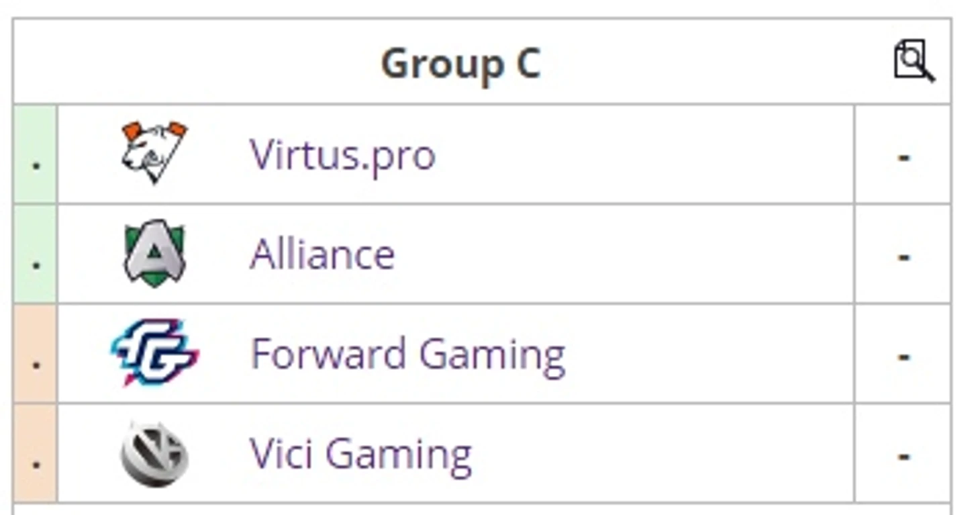Select the score dash in Forward Gaming row
Screen dimensions: 980x515
pos(903,356)
